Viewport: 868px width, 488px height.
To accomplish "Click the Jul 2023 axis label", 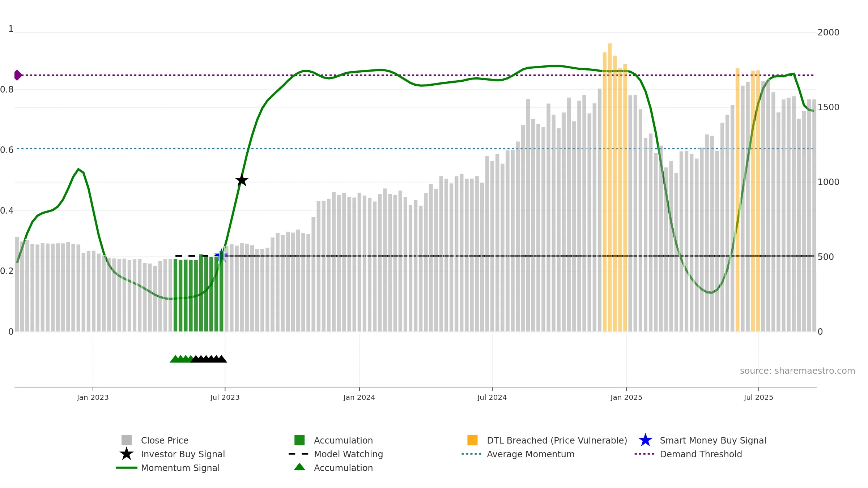I will click(225, 398).
